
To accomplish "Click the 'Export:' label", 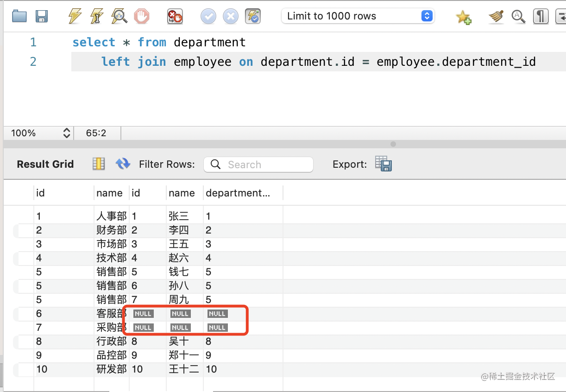I will click(x=350, y=164).
